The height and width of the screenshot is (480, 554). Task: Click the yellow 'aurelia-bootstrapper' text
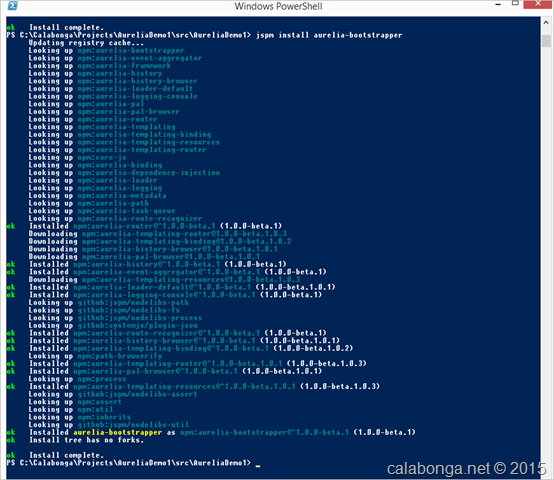117,432
